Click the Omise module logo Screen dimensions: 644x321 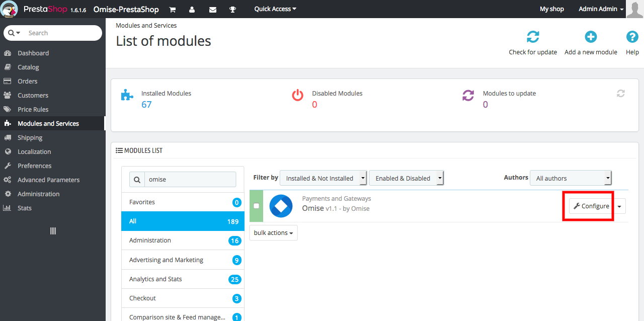pos(281,206)
